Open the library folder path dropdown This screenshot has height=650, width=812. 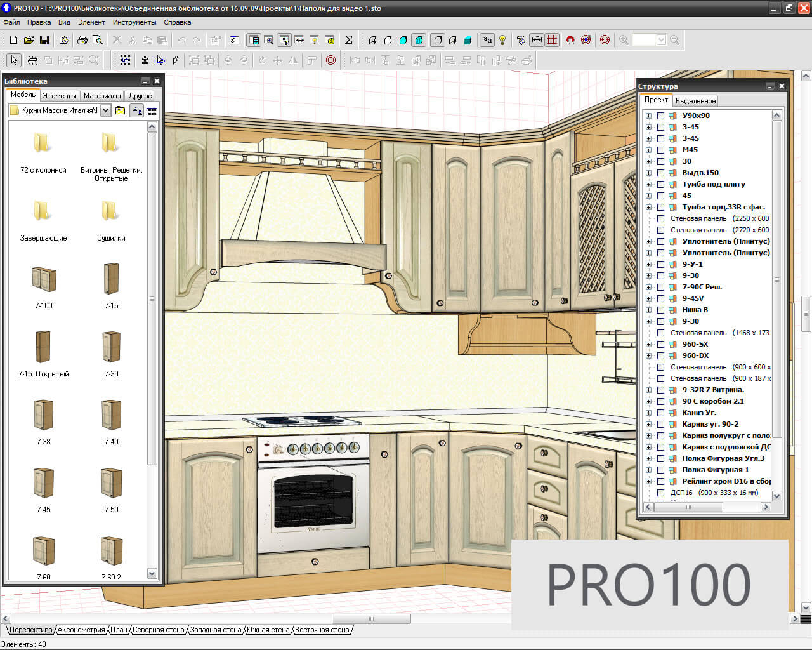105,110
